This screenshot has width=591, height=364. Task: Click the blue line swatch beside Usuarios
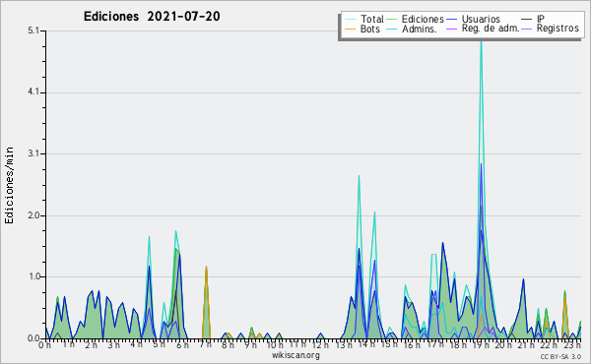click(x=451, y=19)
